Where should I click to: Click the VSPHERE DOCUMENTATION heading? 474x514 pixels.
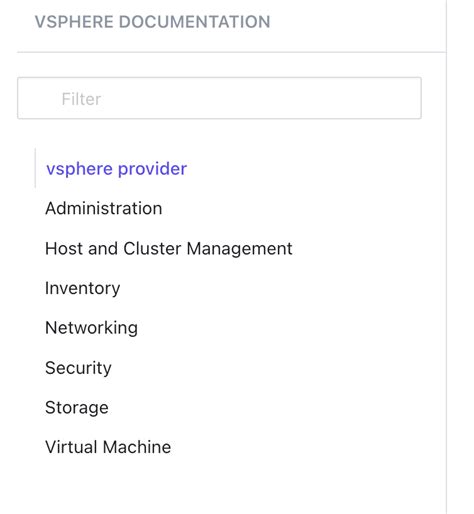[x=152, y=22]
